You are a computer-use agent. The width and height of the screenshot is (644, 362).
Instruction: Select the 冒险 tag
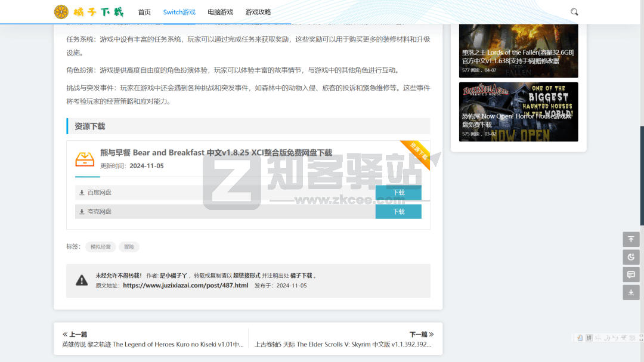(x=129, y=247)
